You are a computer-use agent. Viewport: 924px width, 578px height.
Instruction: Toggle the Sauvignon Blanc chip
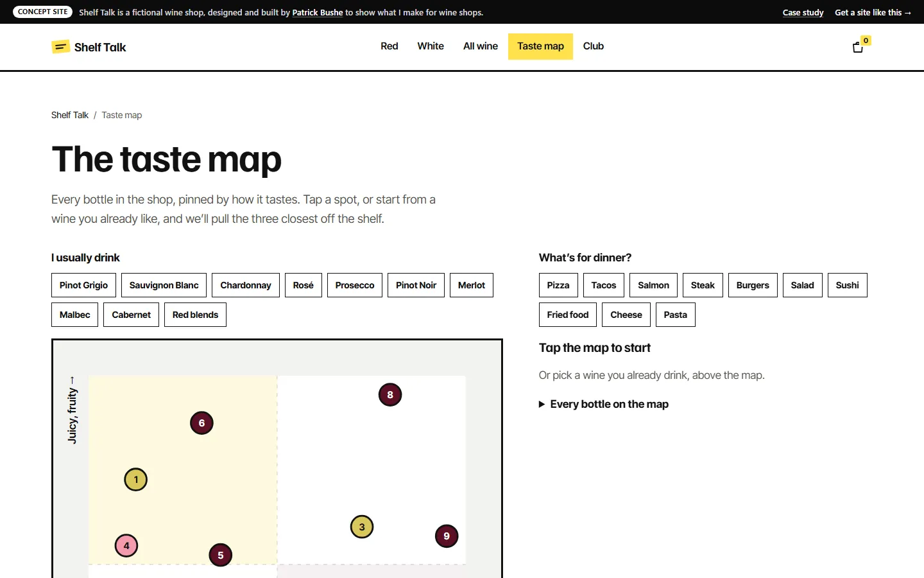point(164,285)
